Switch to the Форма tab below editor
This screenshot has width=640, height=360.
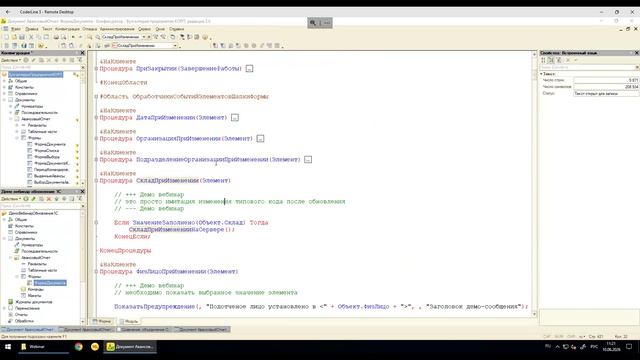[102, 321]
